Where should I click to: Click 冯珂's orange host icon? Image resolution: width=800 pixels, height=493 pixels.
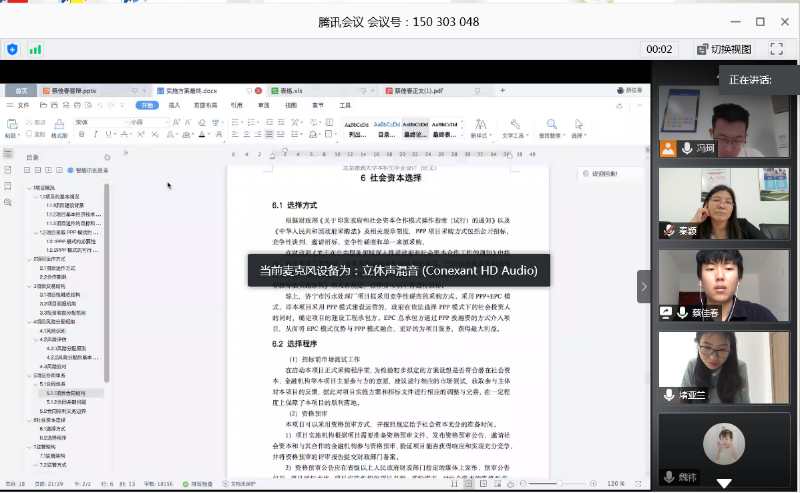click(x=668, y=149)
